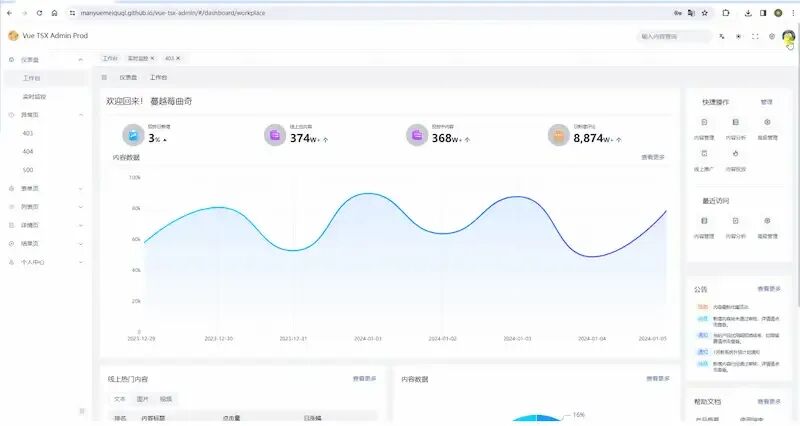This screenshot has width=800, height=426.
Task: Close the 403 page tab
Action: 178,58
